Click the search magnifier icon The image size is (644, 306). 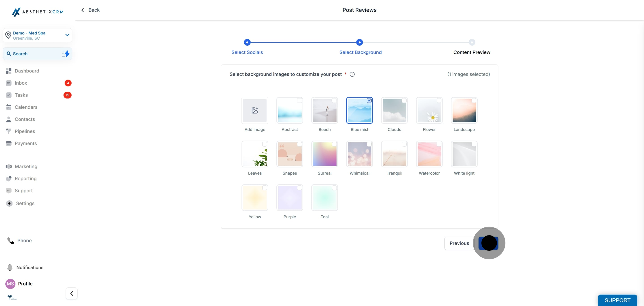pyautogui.click(x=9, y=54)
